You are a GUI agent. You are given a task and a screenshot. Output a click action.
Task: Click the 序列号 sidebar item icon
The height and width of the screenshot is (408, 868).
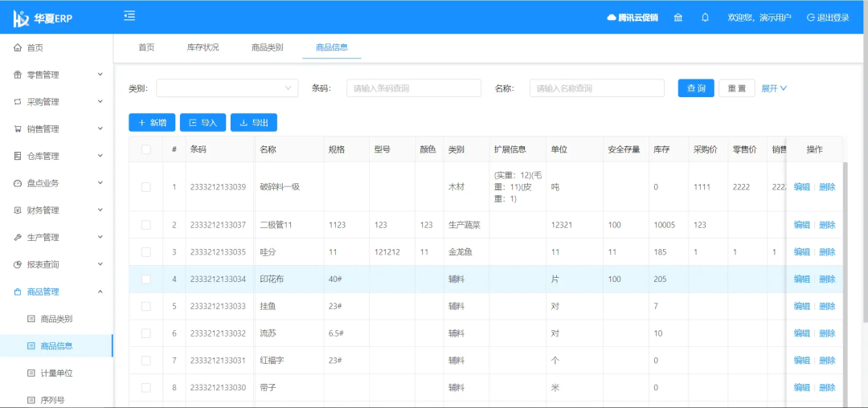coord(31,400)
